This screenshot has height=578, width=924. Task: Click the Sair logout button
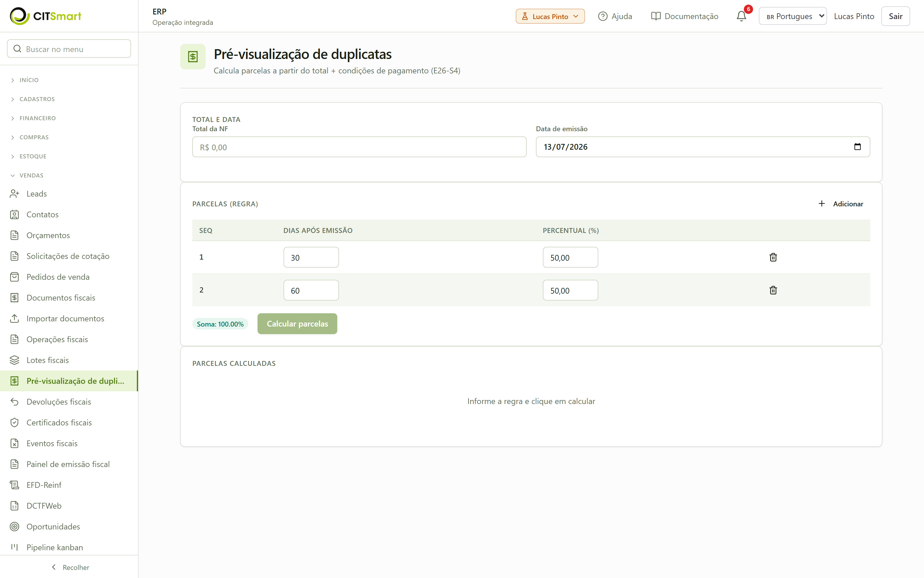(x=895, y=16)
